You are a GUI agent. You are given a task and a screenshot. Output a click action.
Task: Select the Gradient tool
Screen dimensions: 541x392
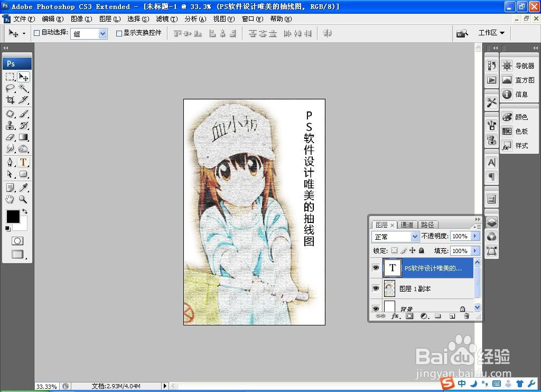click(x=23, y=137)
